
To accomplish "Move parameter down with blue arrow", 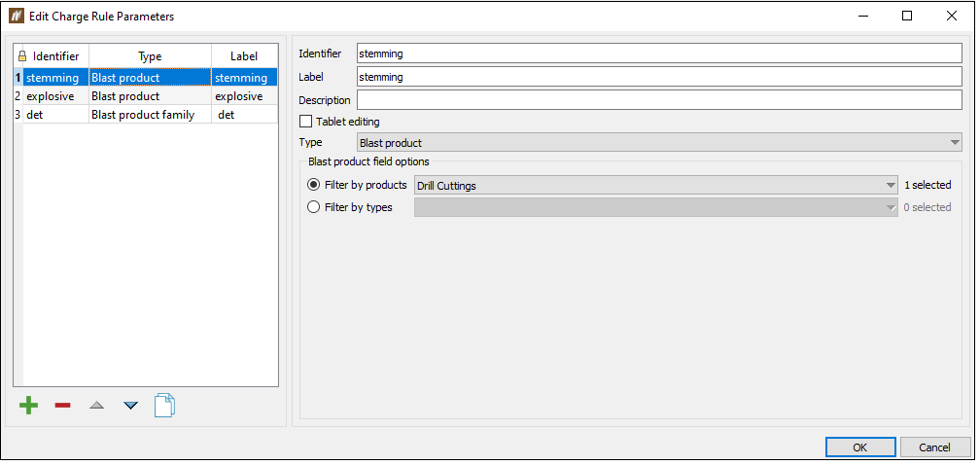I will point(130,406).
